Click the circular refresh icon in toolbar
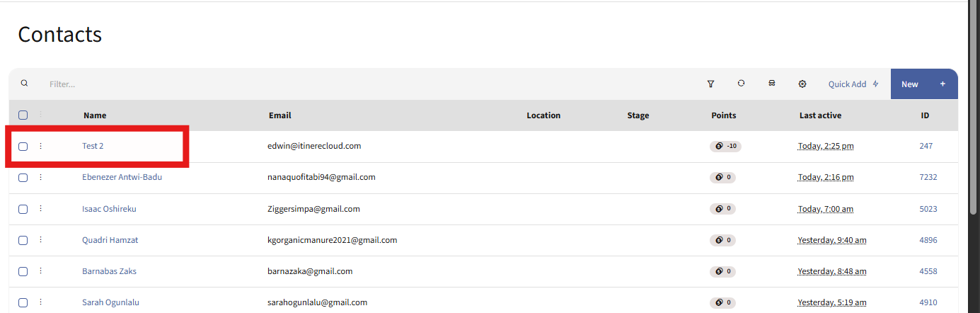The height and width of the screenshot is (313, 980). (x=741, y=84)
